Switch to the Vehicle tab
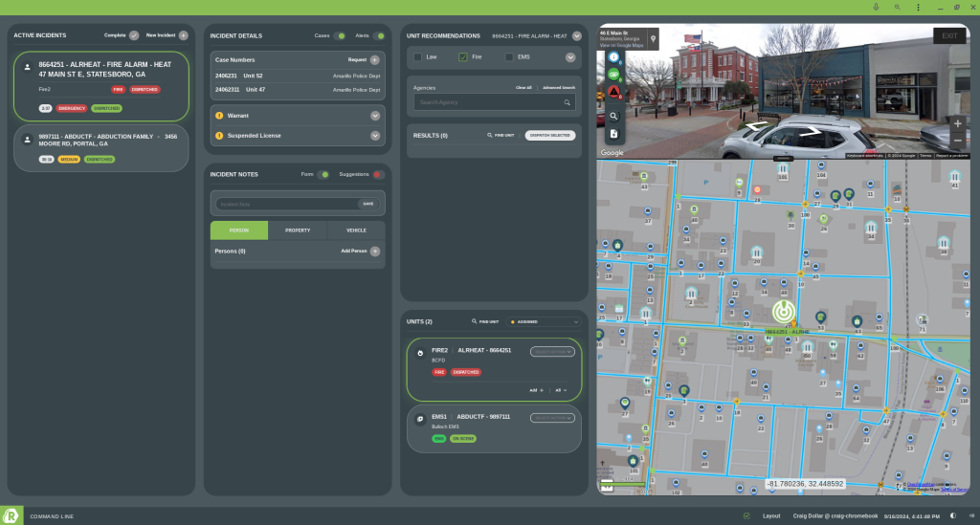Screen dimensions: 980x525 (x=356, y=230)
